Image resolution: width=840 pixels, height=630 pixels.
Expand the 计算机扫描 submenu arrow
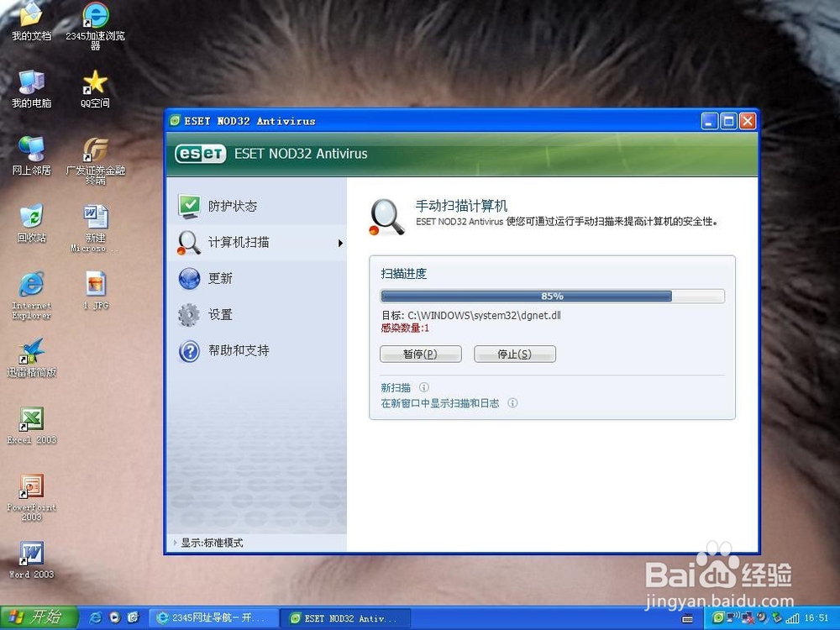(x=339, y=242)
